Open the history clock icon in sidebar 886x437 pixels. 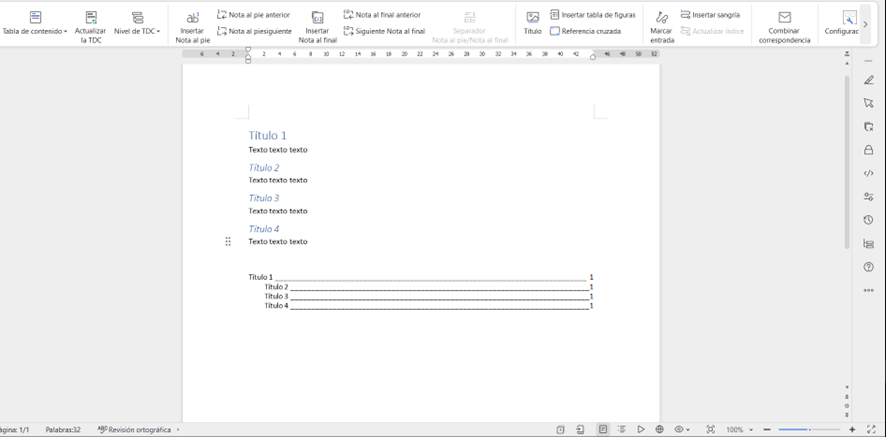tap(868, 220)
